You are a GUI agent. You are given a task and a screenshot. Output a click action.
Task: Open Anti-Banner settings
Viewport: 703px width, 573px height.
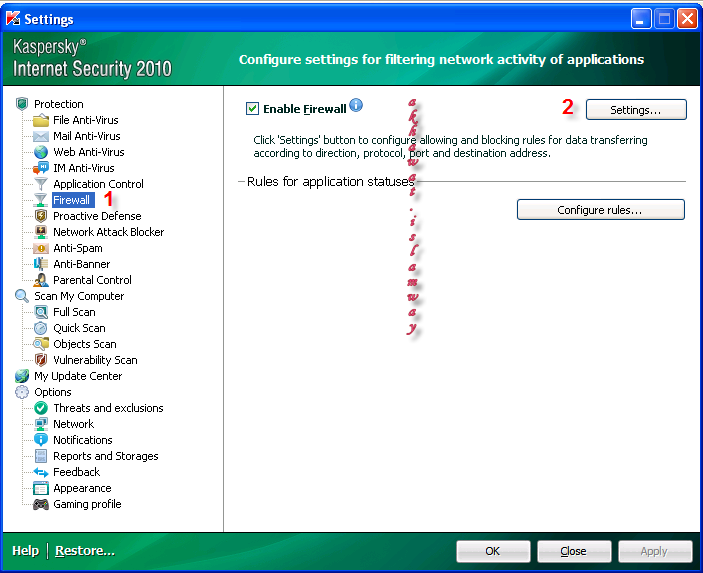(x=82, y=264)
